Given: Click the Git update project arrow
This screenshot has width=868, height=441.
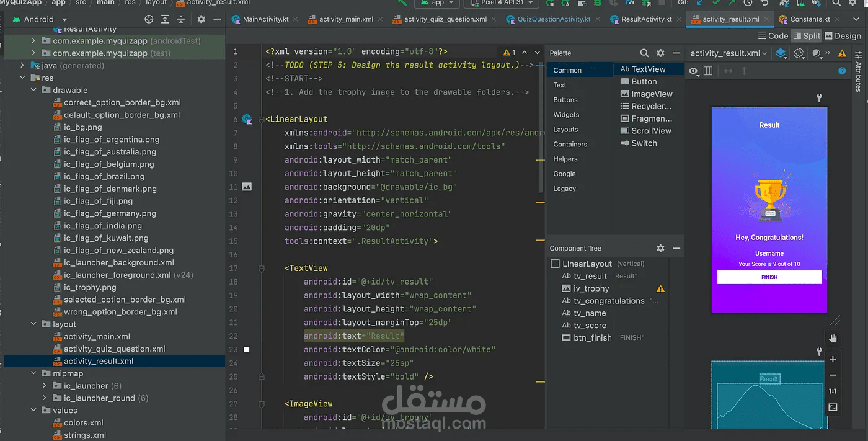Looking at the screenshot, I should 699,3.
